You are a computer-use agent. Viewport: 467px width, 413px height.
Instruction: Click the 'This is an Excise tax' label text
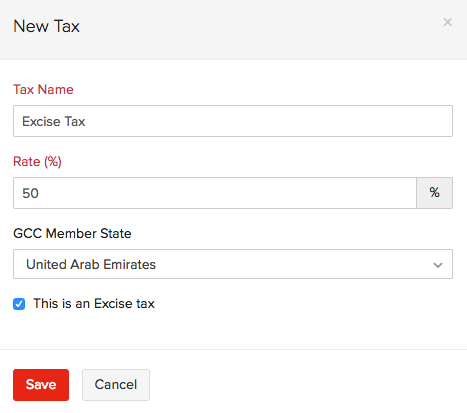click(94, 304)
